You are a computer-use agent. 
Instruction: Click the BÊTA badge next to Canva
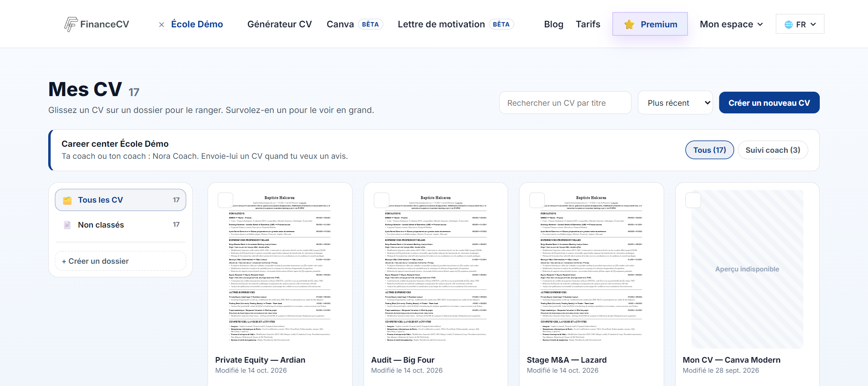371,24
